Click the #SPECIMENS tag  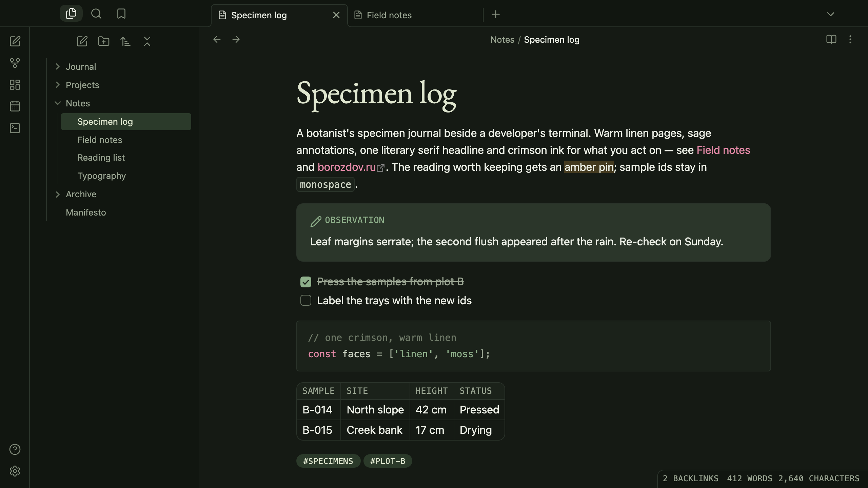[x=328, y=461]
